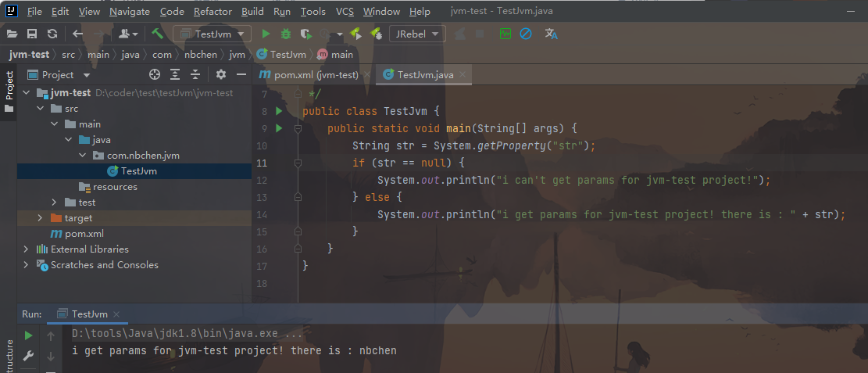
Task: Click the nbchen breadcrumb in the navigation bar
Action: (200, 55)
